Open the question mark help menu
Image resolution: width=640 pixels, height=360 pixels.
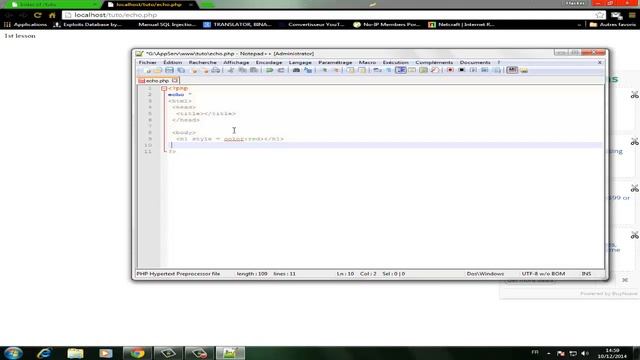coord(498,62)
